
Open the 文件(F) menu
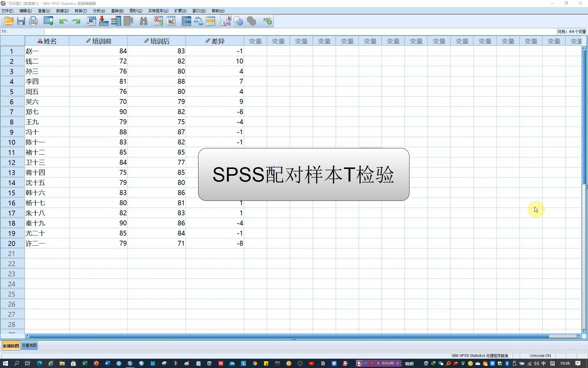point(8,11)
